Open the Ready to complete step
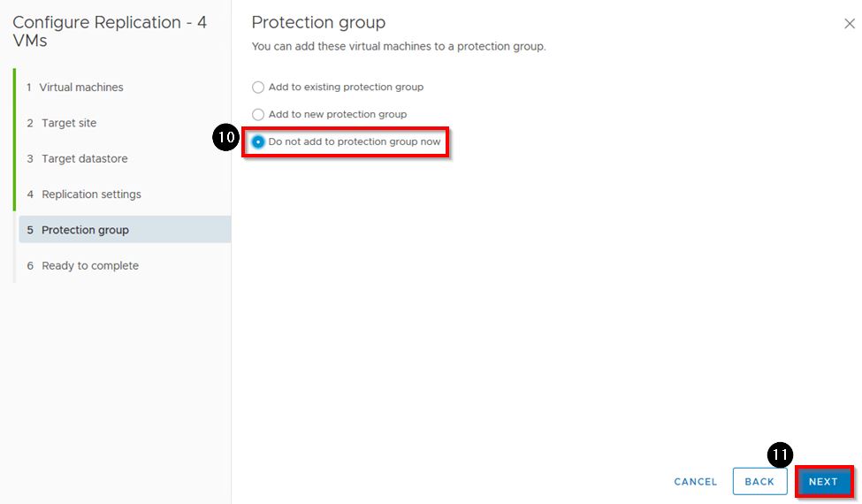This screenshot has width=862, height=504. [89, 266]
